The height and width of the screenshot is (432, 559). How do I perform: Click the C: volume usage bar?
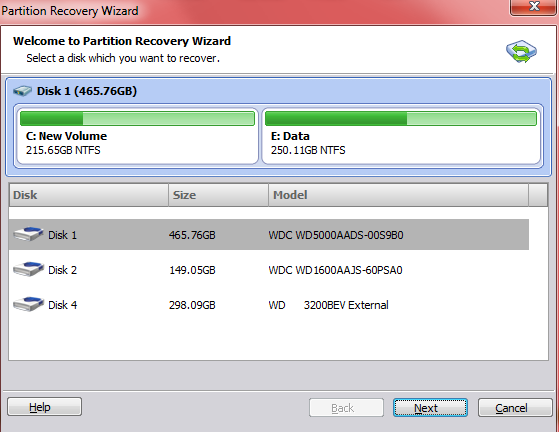pos(137,118)
